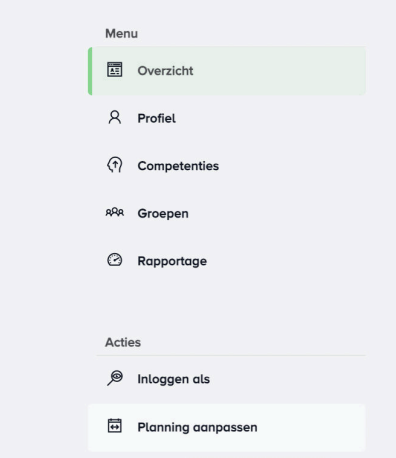Open the Overzicht menu item
This screenshot has width=396, height=458.
tap(227, 71)
